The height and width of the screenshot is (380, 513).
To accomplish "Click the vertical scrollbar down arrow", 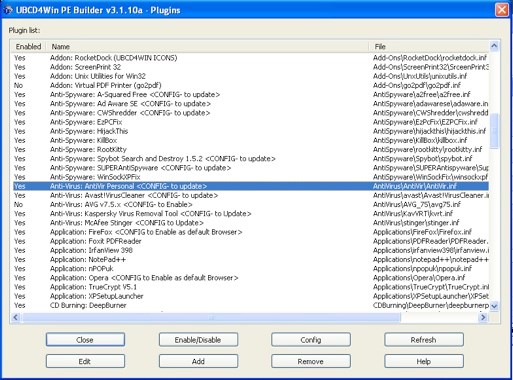I will pos(494,306).
